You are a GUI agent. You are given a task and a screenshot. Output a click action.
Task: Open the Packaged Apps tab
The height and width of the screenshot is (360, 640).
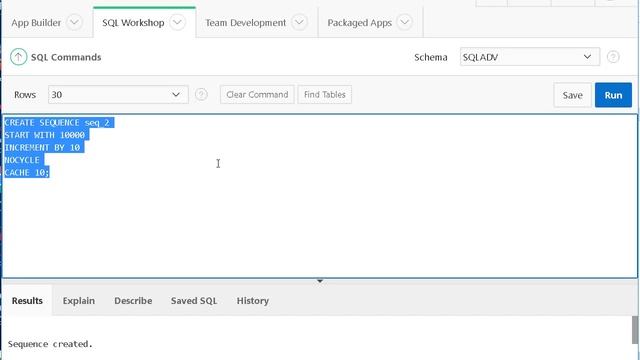359,23
